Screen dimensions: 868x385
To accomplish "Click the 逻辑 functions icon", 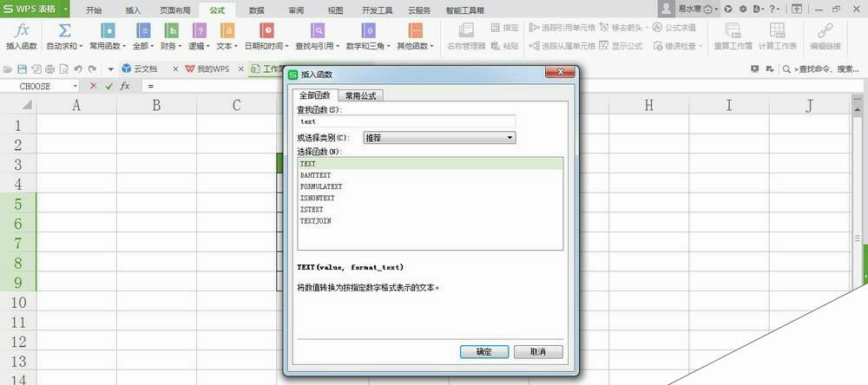I will coord(200,30).
